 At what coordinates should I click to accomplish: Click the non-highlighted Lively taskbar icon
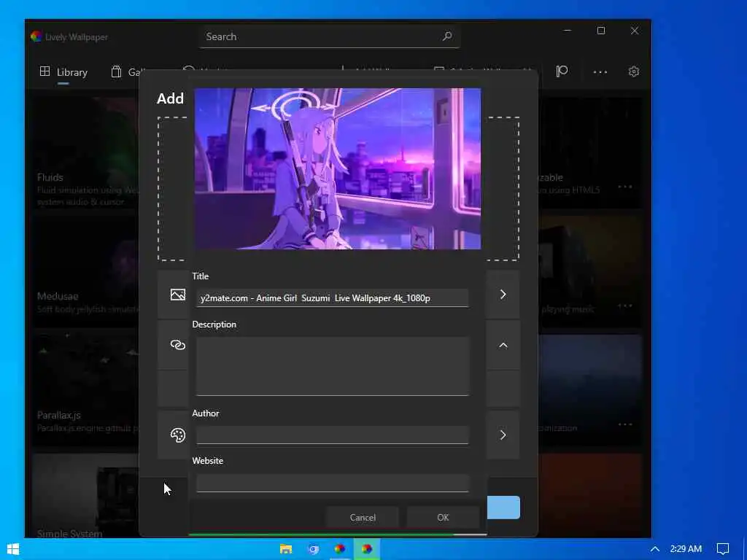340,549
